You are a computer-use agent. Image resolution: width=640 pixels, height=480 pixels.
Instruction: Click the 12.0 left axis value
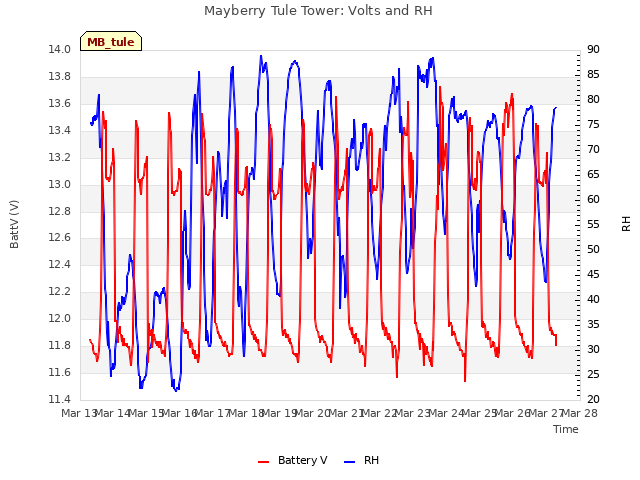point(60,318)
